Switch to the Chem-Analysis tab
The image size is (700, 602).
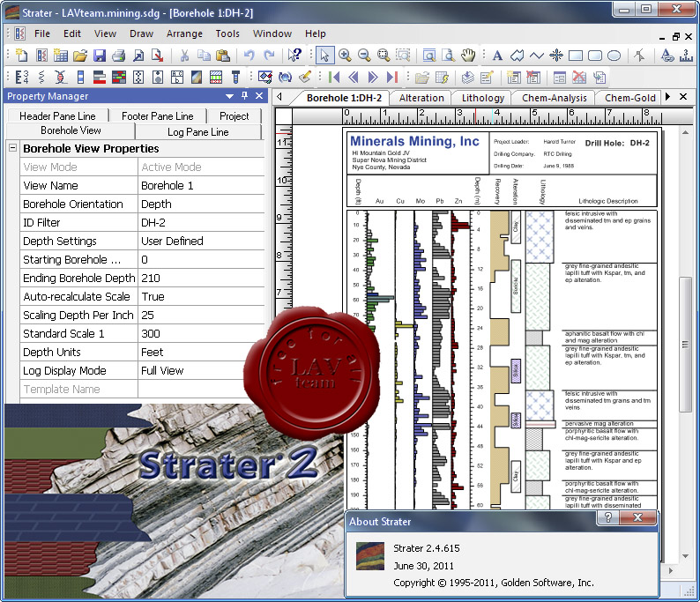tap(554, 98)
